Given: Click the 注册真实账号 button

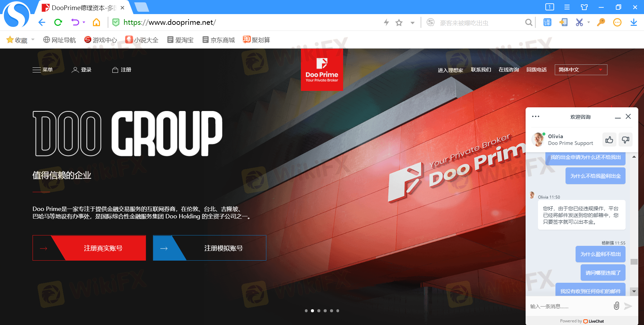Looking at the screenshot, I should click(89, 248).
